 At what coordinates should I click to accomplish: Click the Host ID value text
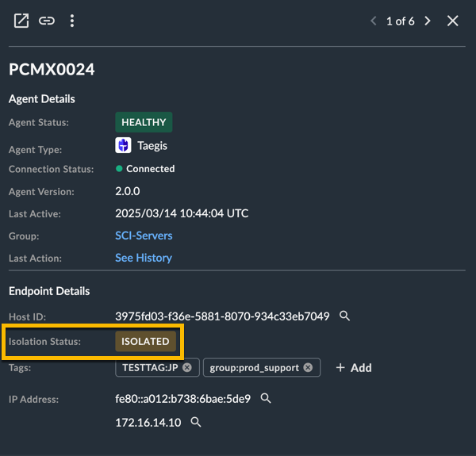coord(222,316)
